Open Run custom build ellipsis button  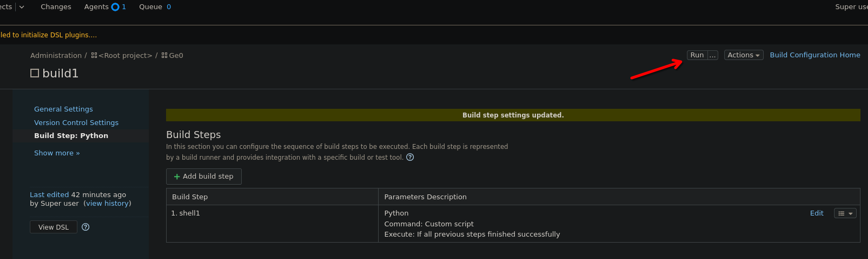pyautogui.click(x=713, y=55)
